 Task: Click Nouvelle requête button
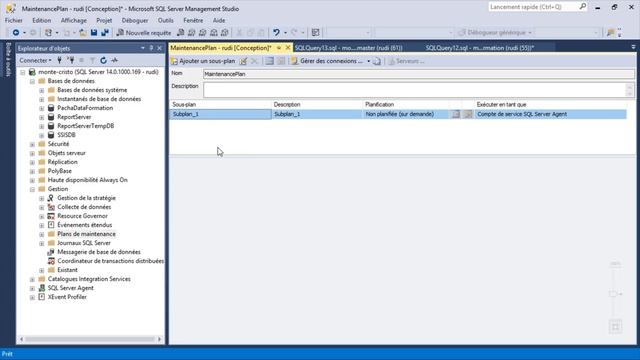click(144, 32)
